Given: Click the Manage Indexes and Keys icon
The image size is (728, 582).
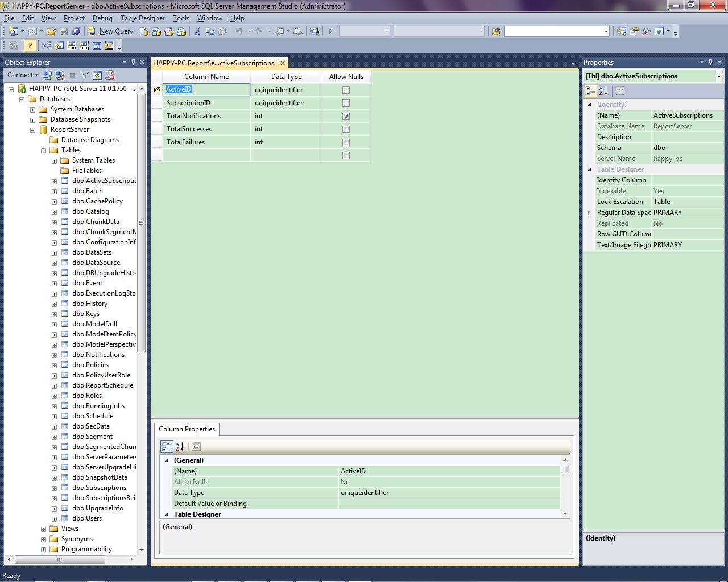Looking at the screenshot, I should 59,46.
